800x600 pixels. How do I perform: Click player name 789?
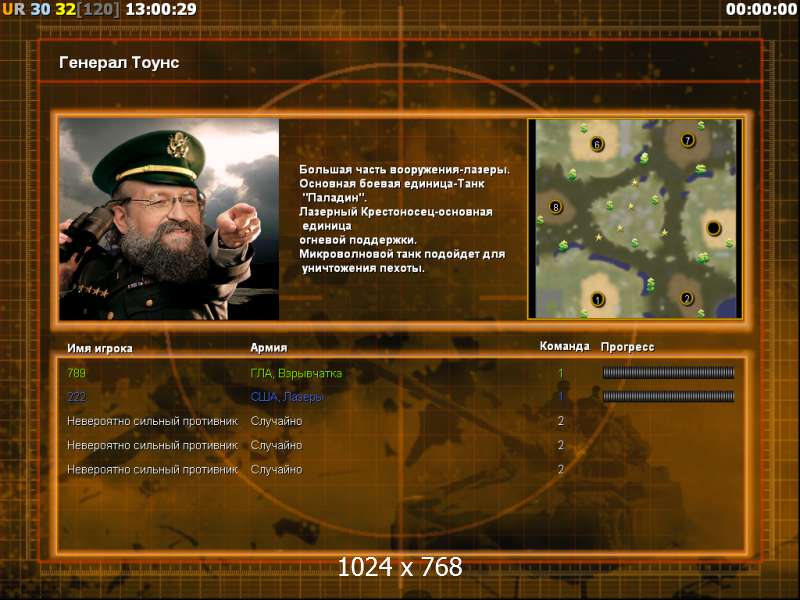click(77, 373)
